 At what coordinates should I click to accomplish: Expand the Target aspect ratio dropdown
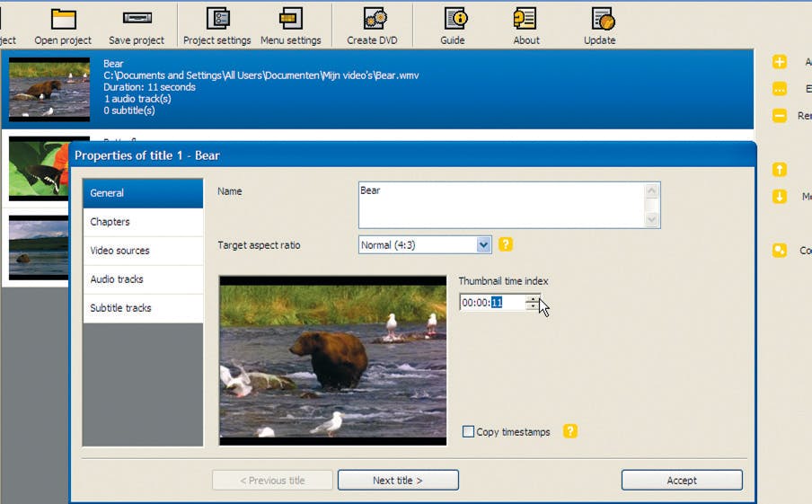[483, 244]
